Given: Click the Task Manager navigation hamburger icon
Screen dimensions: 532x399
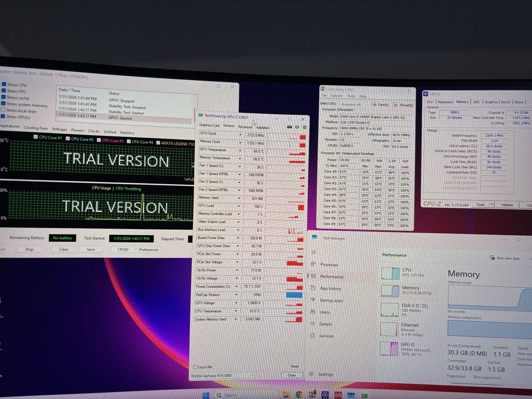Looking at the screenshot, I should 313,252.
